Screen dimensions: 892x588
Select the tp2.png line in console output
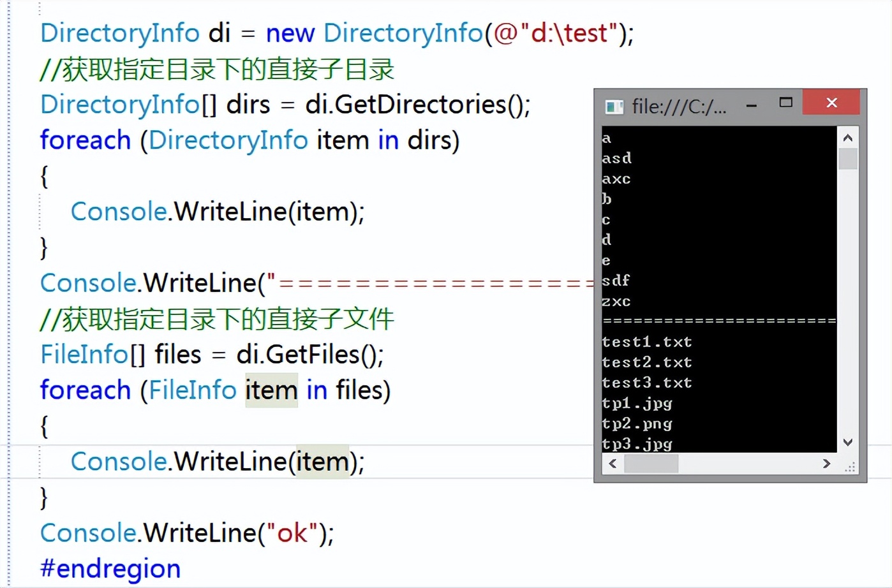637,423
